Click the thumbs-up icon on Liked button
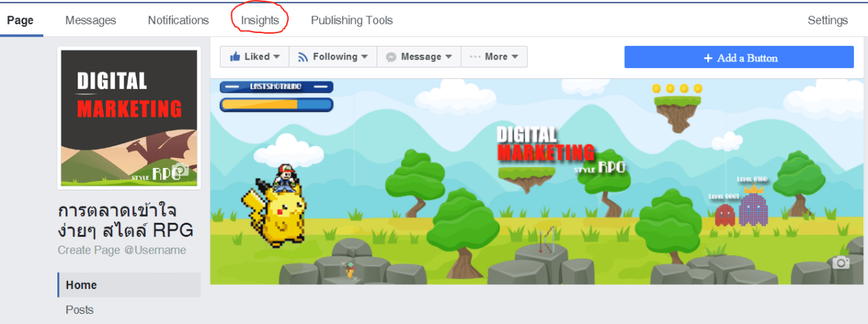This screenshot has height=324, width=868. 235,57
